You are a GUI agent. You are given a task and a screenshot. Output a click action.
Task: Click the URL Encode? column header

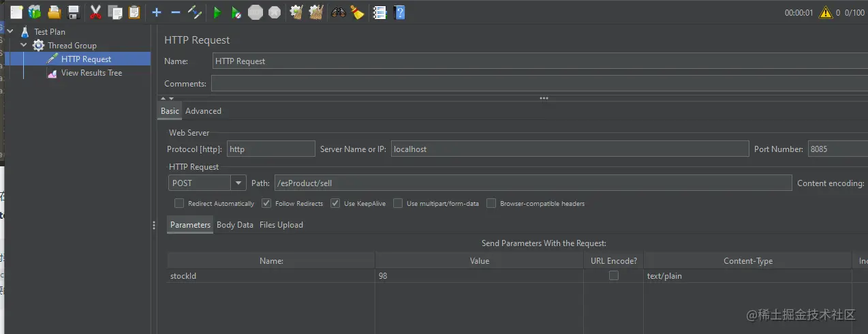point(613,260)
